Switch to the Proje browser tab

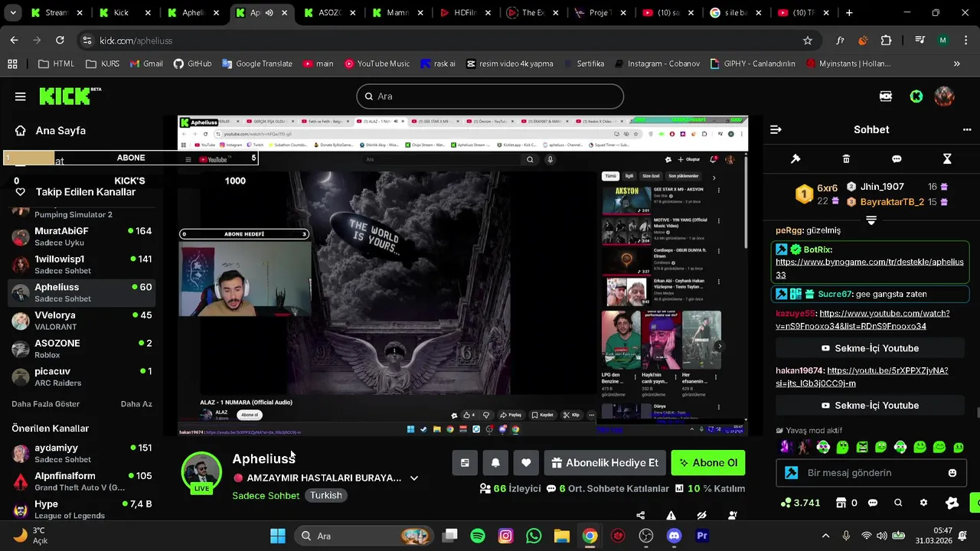click(603, 13)
